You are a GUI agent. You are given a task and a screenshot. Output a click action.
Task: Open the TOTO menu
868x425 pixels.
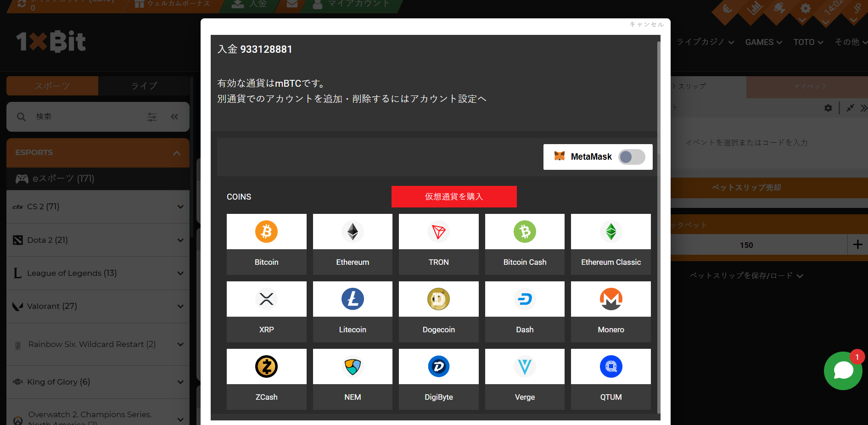(808, 42)
